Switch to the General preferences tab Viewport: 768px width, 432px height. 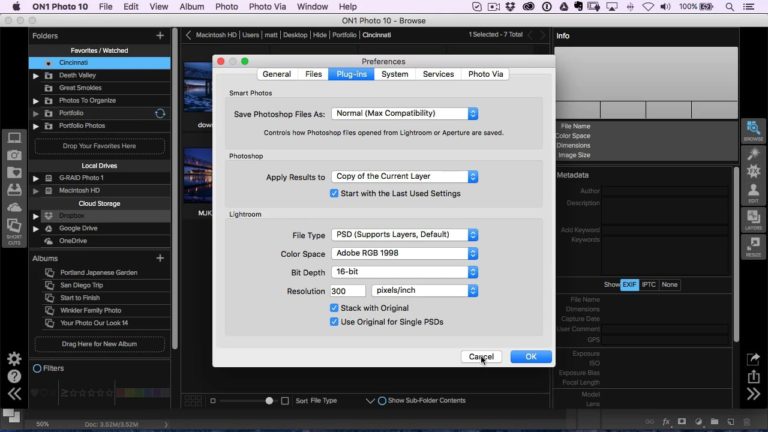click(x=276, y=74)
